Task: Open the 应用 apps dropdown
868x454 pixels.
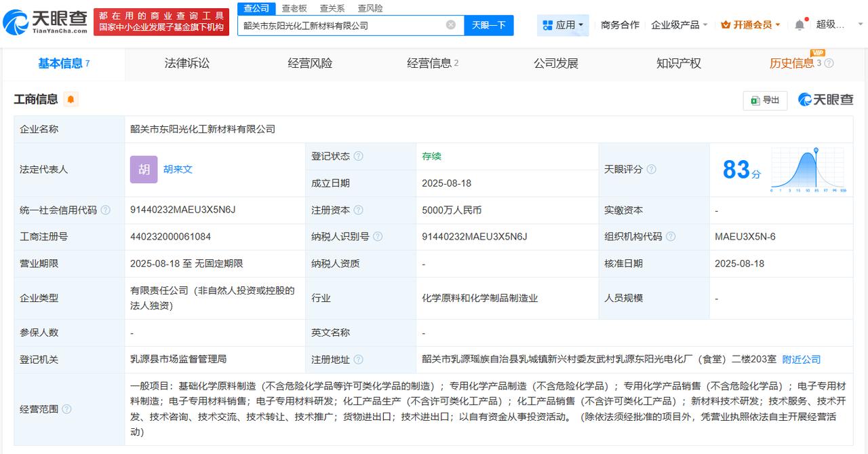Action: pos(563,25)
